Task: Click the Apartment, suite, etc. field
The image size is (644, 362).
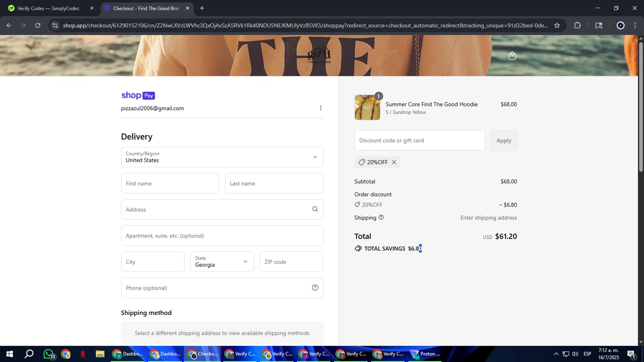Action: [222, 235]
